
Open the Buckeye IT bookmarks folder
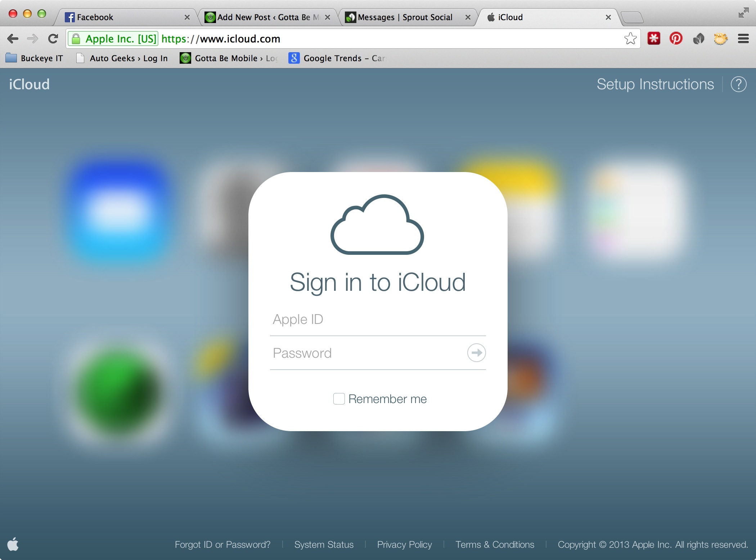pyautogui.click(x=35, y=58)
